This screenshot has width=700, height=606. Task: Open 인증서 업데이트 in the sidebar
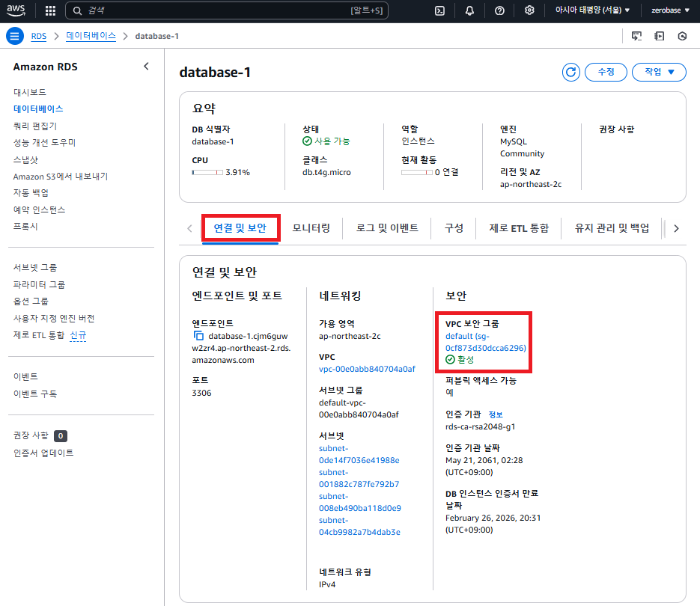coord(43,453)
